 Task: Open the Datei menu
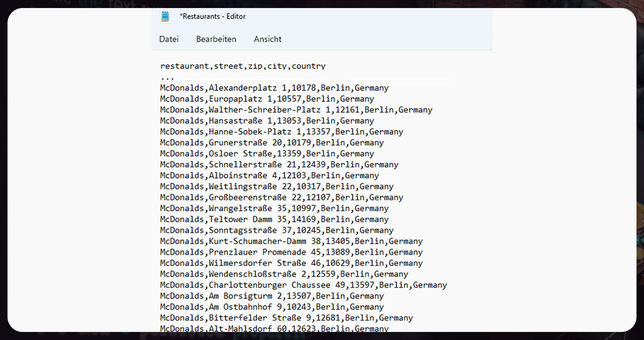(x=169, y=39)
